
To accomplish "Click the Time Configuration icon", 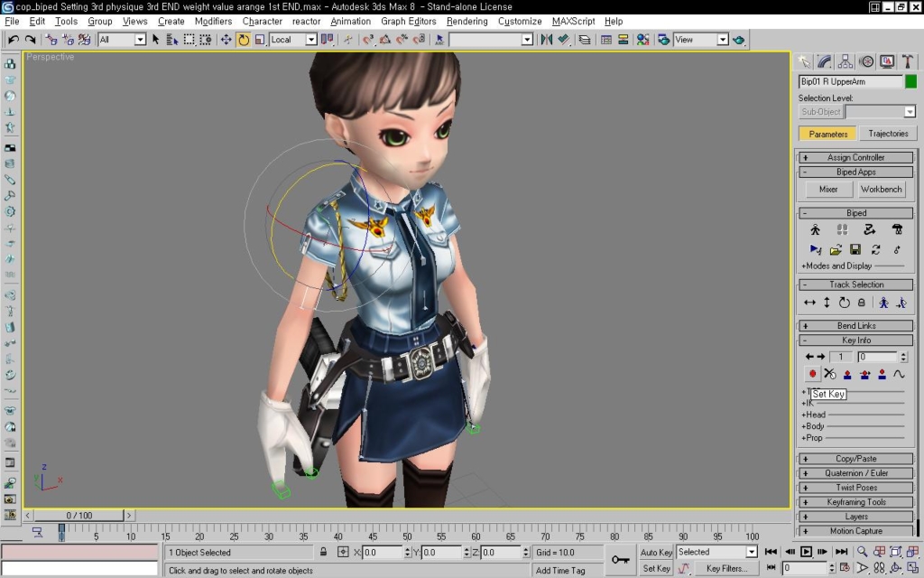I will point(845,568).
